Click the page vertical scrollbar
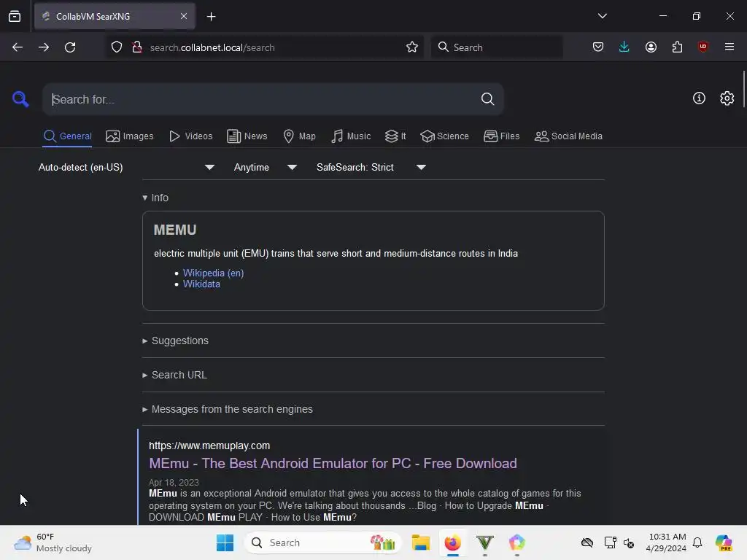This screenshot has height=560, width=747. pos(743,89)
